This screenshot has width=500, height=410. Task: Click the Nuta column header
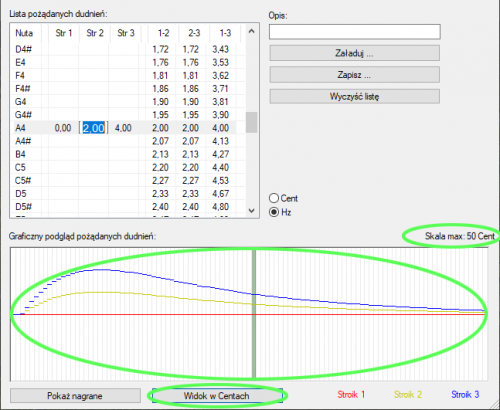tap(25, 33)
